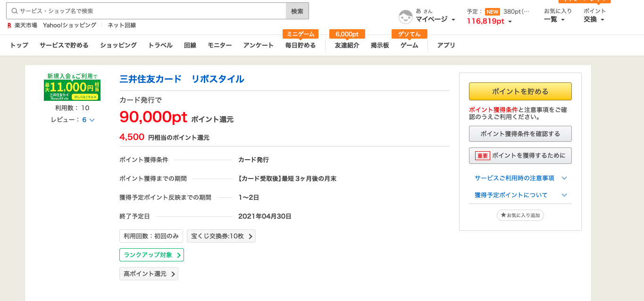Viewport: 644px width, 301px height.
Task: Click ポイント獲得条件を確認する button
Action: (x=520, y=134)
